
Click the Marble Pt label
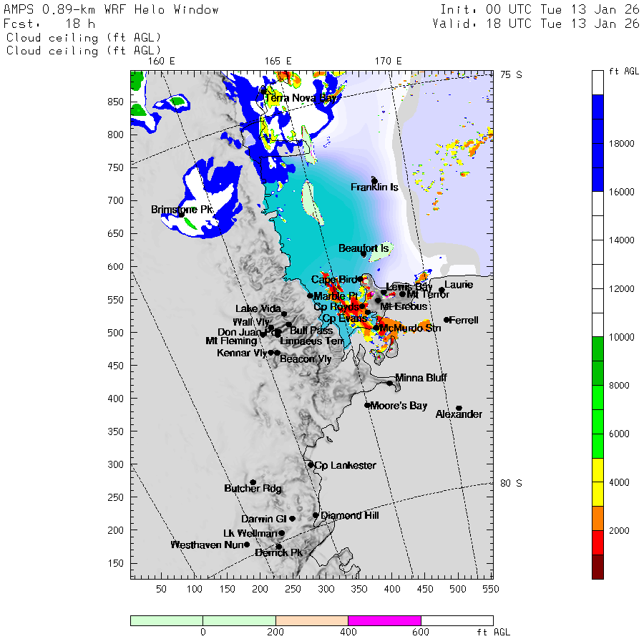tap(336, 296)
